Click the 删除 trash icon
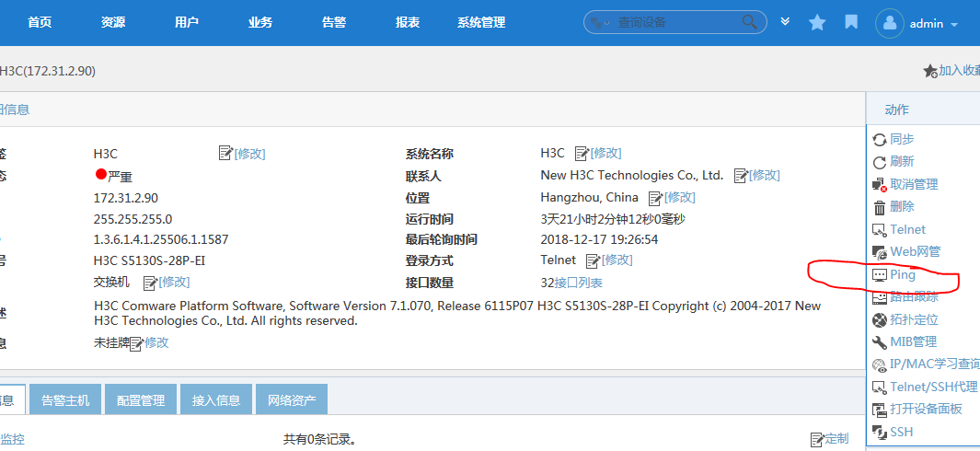This screenshot has height=451, width=980. [x=880, y=207]
